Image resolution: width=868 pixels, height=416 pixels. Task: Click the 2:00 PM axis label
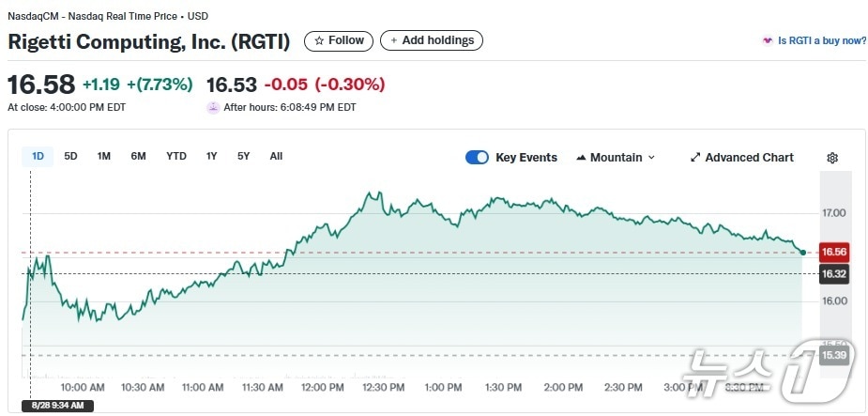click(x=564, y=387)
